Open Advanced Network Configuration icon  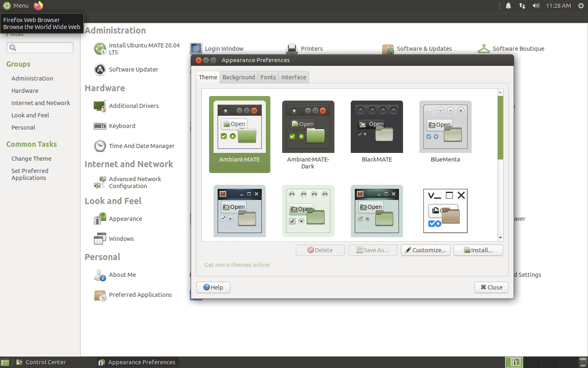[x=100, y=182]
